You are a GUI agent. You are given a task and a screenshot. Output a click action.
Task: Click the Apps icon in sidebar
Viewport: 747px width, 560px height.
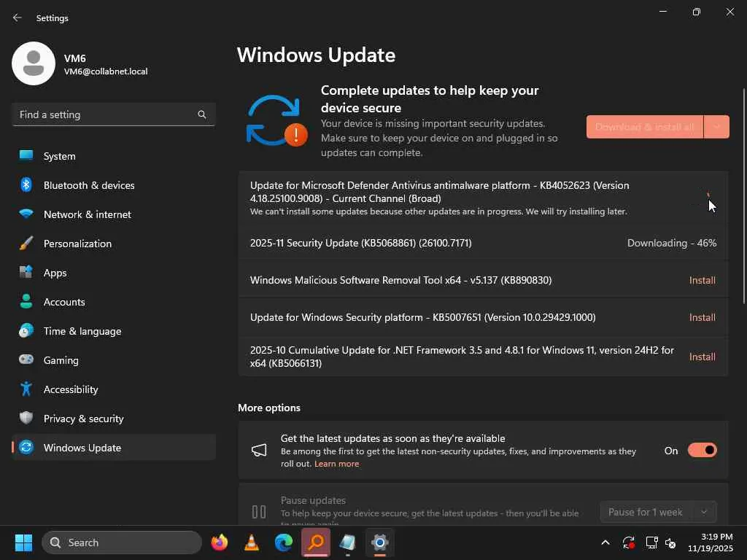(26, 273)
